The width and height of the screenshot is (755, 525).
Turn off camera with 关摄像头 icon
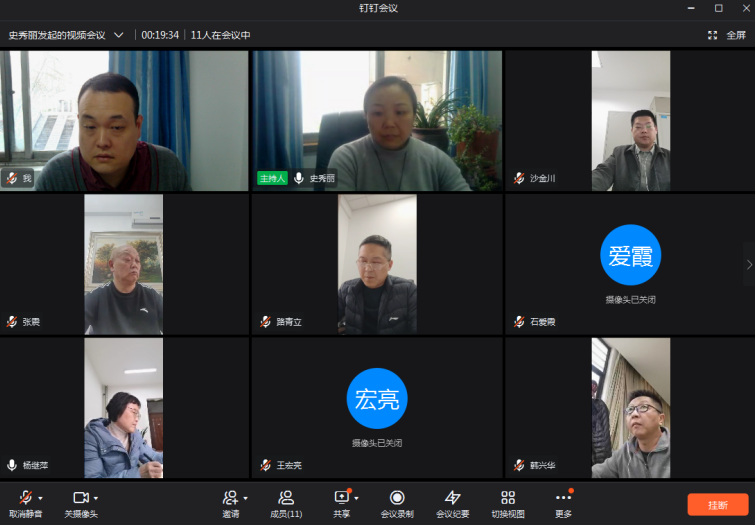tap(80, 498)
